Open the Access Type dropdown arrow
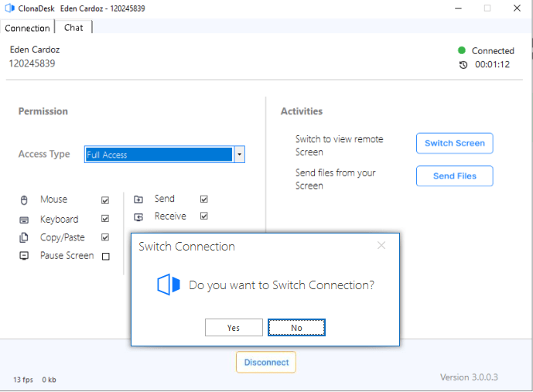Screen dimensions: 533x392 click(x=239, y=155)
